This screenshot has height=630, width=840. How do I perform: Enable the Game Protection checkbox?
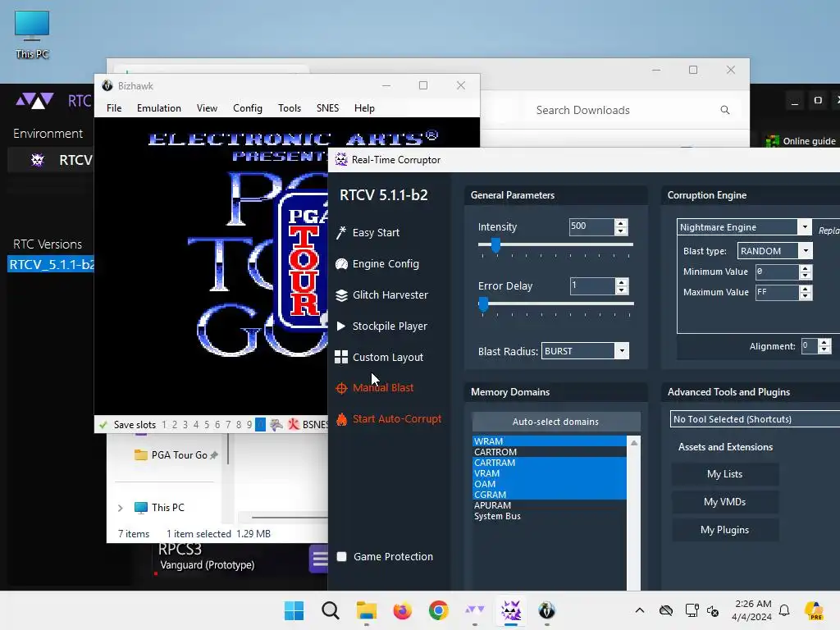[341, 557]
